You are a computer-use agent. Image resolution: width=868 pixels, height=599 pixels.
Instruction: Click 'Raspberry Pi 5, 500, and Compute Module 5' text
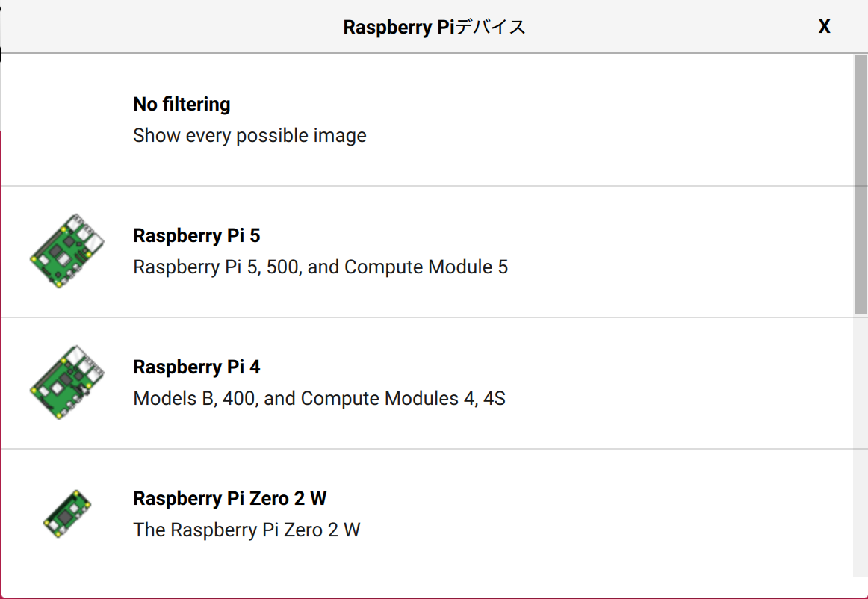click(x=320, y=267)
